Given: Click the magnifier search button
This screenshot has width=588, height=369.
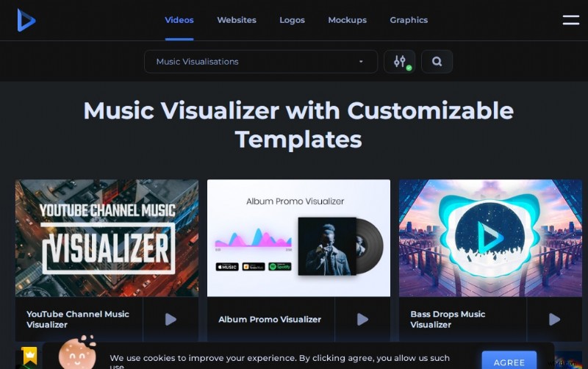Looking at the screenshot, I should pyautogui.click(x=437, y=62).
